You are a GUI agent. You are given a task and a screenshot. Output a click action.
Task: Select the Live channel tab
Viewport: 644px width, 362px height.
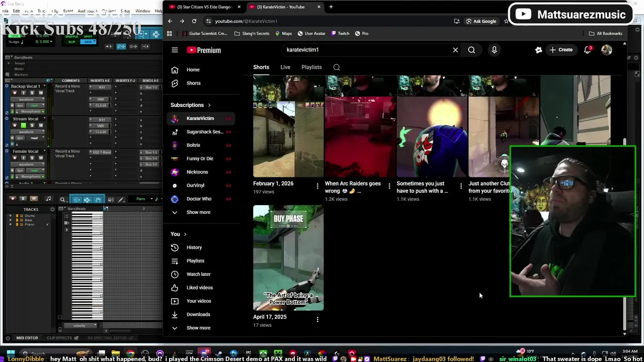coord(285,67)
